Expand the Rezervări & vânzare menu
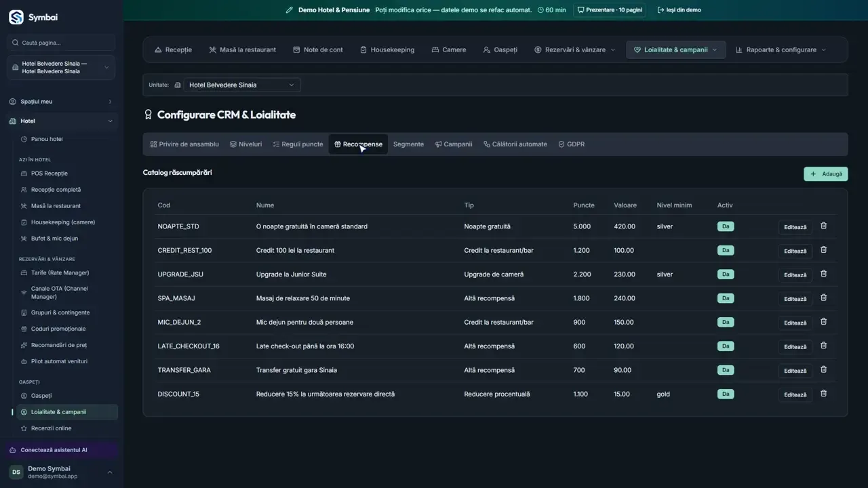 coord(575,49)
